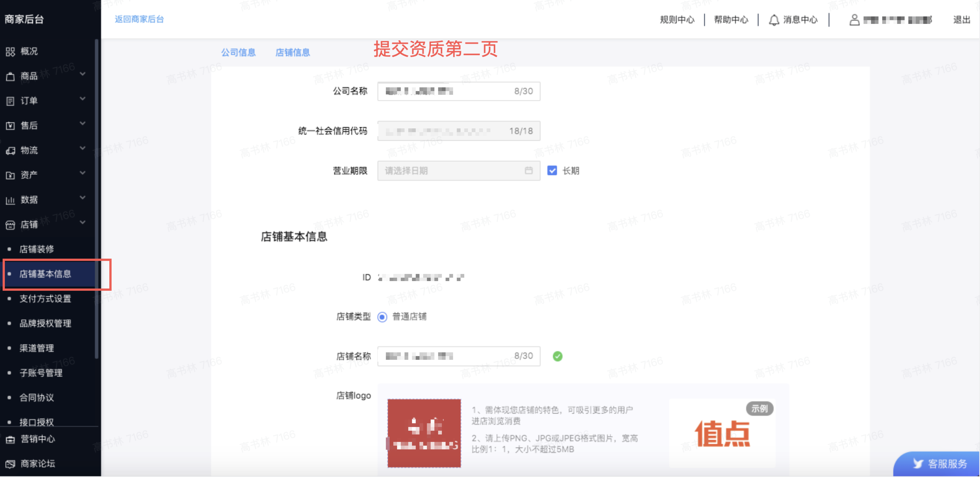980x477 pixels.
Task: Click the 数据 bar chart icon
Action: pos(10,200)
